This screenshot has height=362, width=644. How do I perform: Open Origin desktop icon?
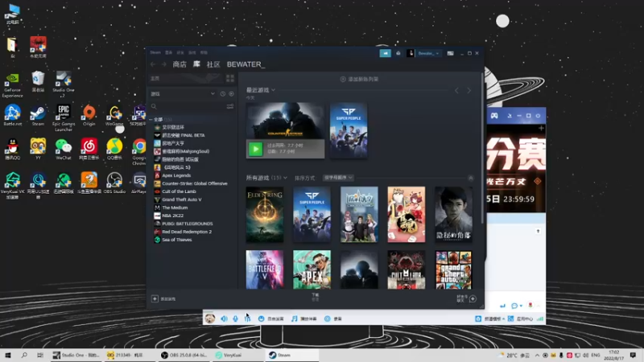(x=89, y=115)
